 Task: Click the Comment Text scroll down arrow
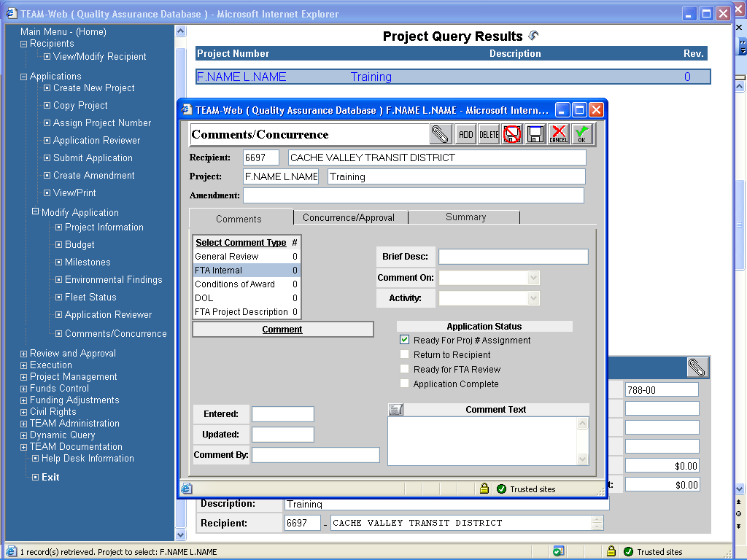coord(583,459)
